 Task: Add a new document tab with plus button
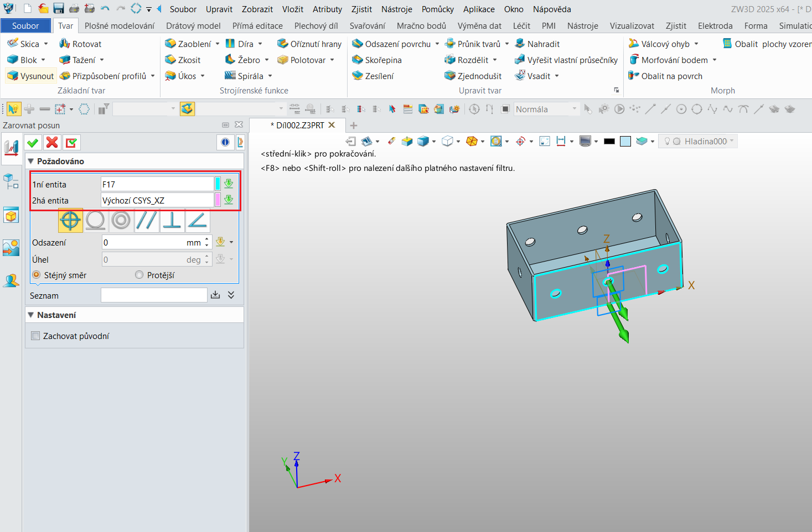[354, 126]
